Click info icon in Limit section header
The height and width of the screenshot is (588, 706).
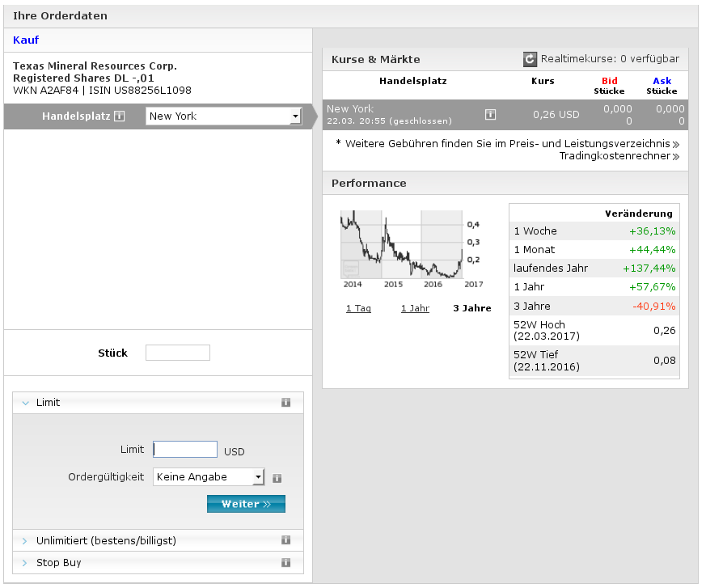click(x=285, y=403)
